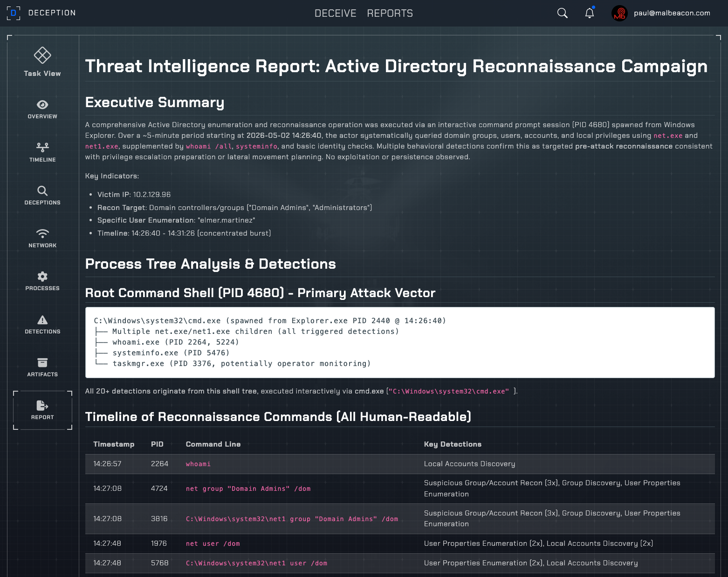
Task: Click systeminfo.exe PID 5476 tree line
Action: click(x=162, y=353)
